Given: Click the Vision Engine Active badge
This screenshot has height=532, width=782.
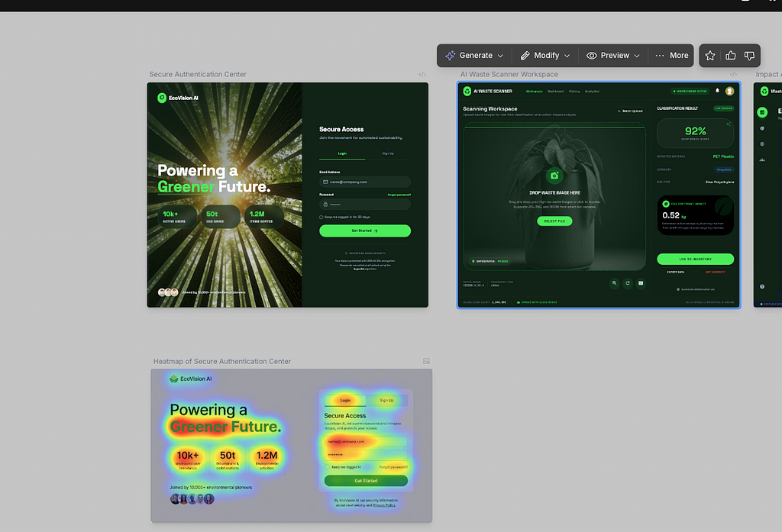Looking at the screenshot, I should [690, 92].
